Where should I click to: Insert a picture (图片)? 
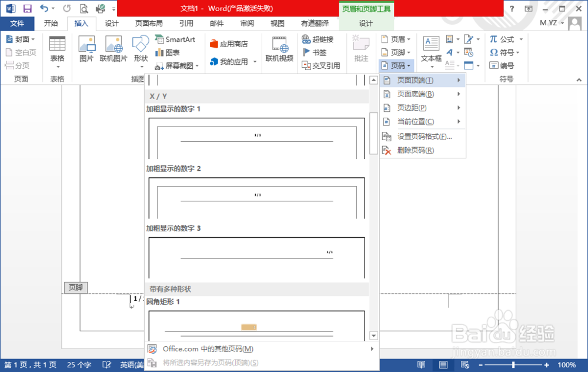click(x=86, y=49)
